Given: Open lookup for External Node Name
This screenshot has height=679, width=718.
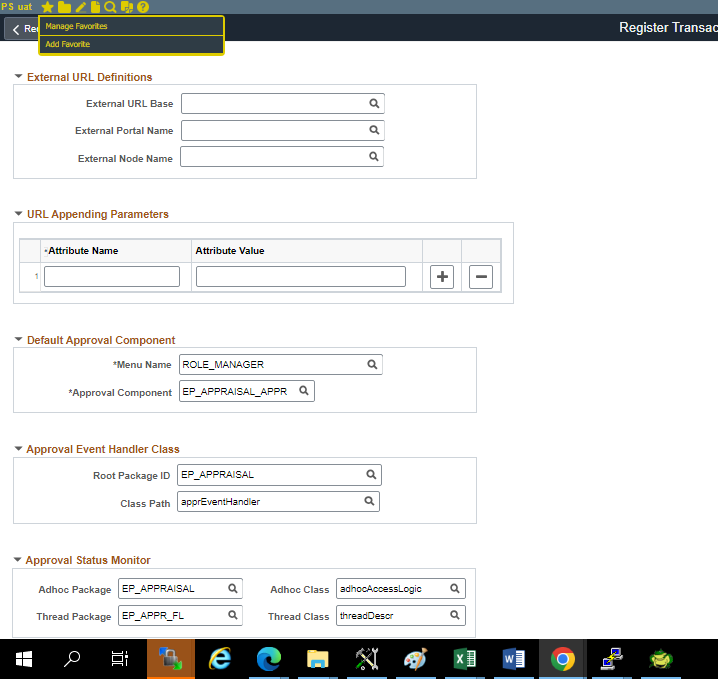Looking at the screenshot, I should (x=374, y=157).
